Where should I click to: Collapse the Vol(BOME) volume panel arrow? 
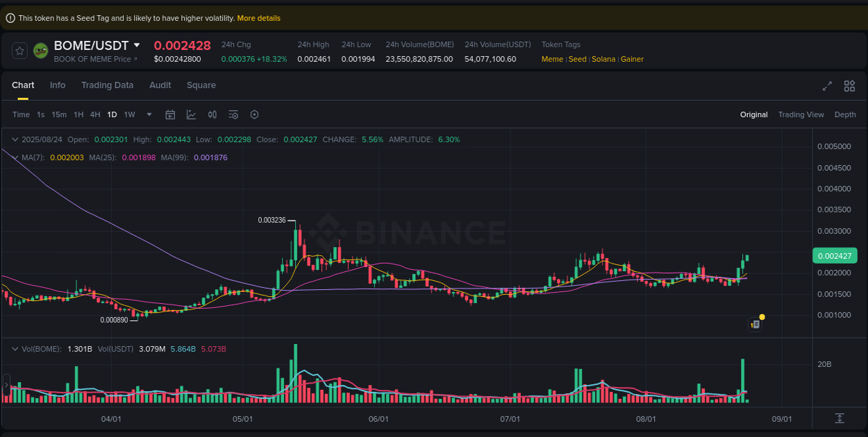coord(15,349)
